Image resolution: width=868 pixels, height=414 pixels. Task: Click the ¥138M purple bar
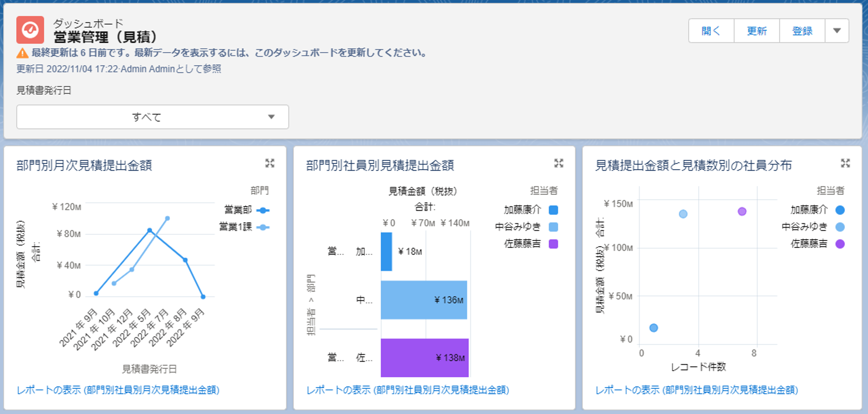point(425,358)
